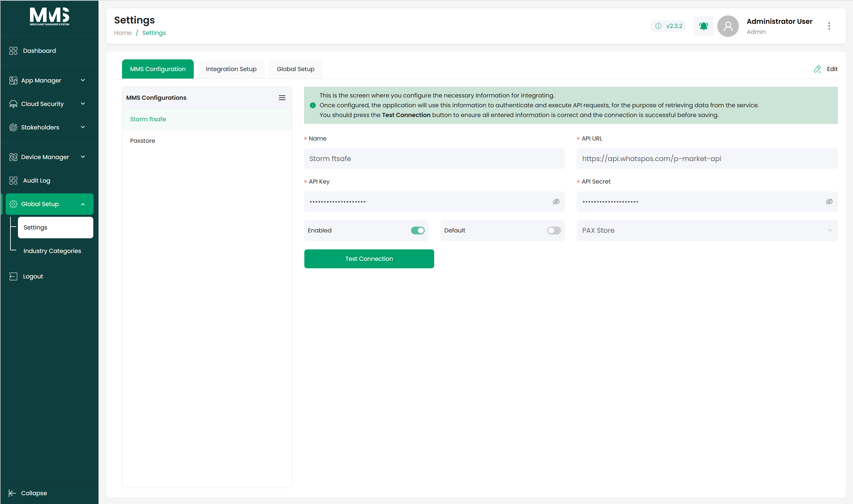The width and height of the screenshot is (853, 504).
Task: Switch to the MMS Configuration tab
Action: coord(158,69)
